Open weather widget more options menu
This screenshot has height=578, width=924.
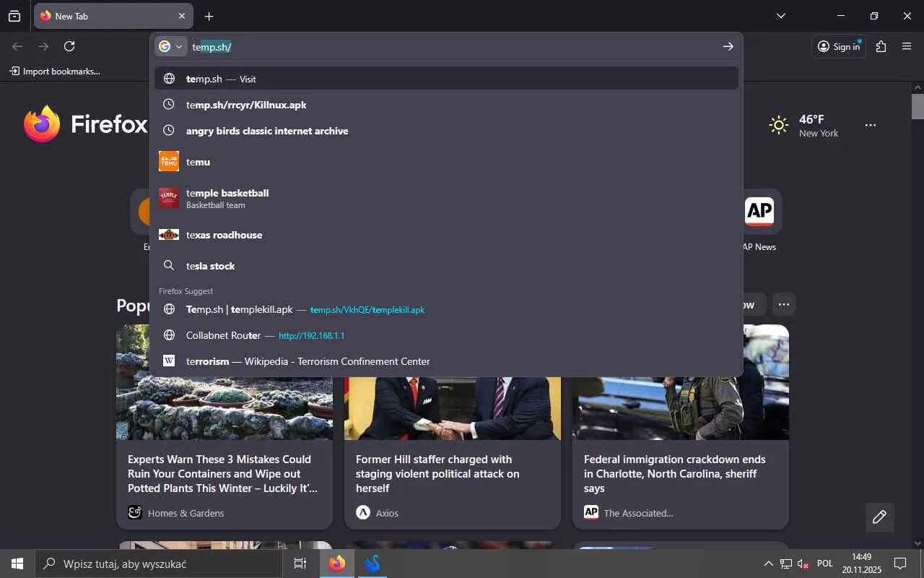[871, 125]
